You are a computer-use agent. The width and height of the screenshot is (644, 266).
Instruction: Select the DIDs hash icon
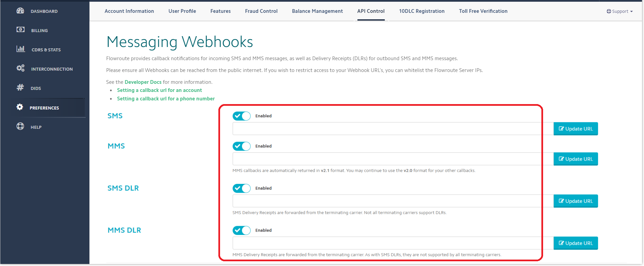[20, 88]
